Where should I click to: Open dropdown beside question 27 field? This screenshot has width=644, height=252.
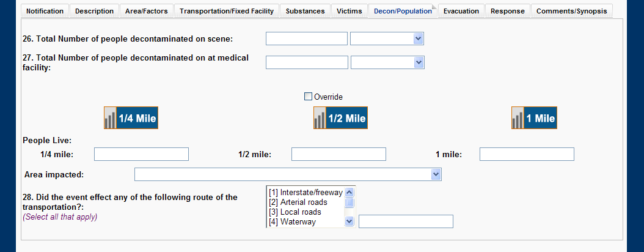(x=419, y=62)
